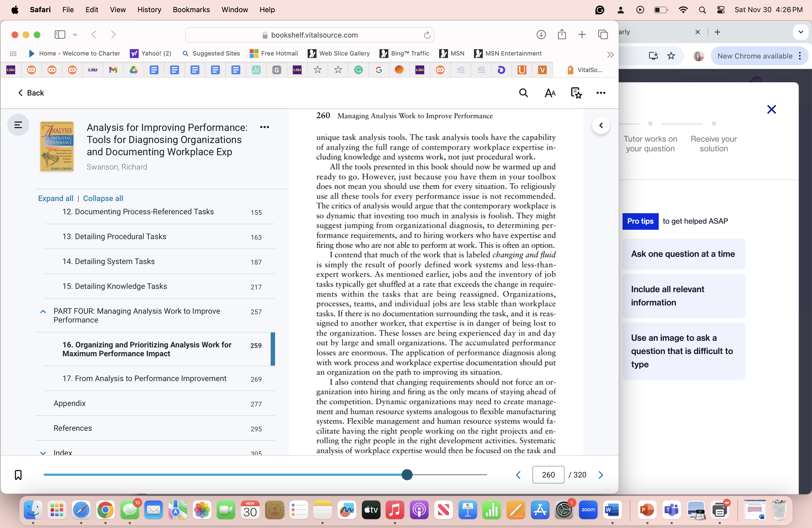
Task: Go to the next page arrow
Action: (x=601, y=475)
